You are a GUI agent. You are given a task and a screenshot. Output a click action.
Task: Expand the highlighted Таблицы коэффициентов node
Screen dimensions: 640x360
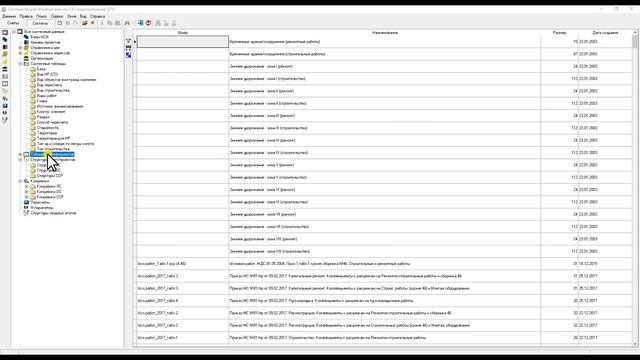click(x=20, y=154)
